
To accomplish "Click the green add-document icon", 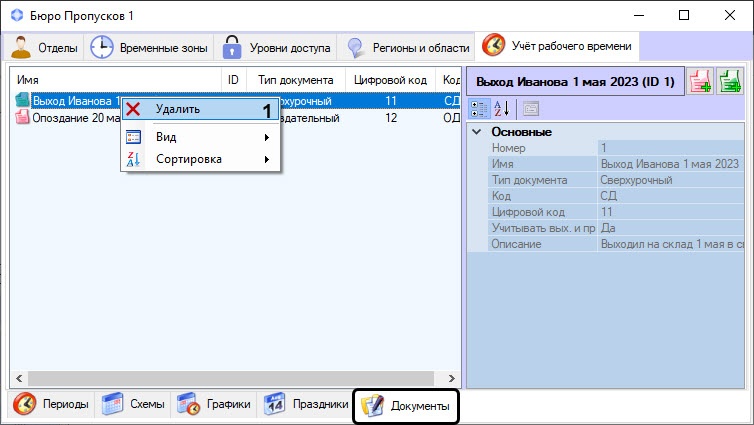I will pos(730,82).
